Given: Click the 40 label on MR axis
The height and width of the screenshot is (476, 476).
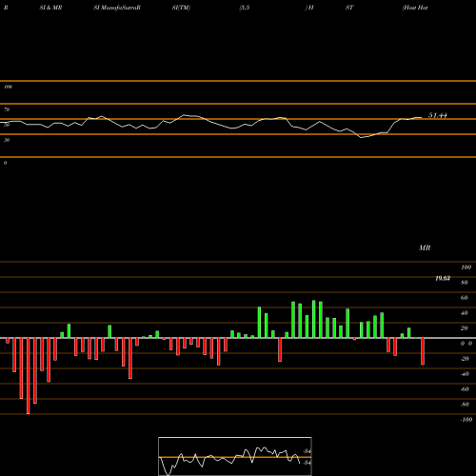Looking at the screenshot, I should [465, 313].
